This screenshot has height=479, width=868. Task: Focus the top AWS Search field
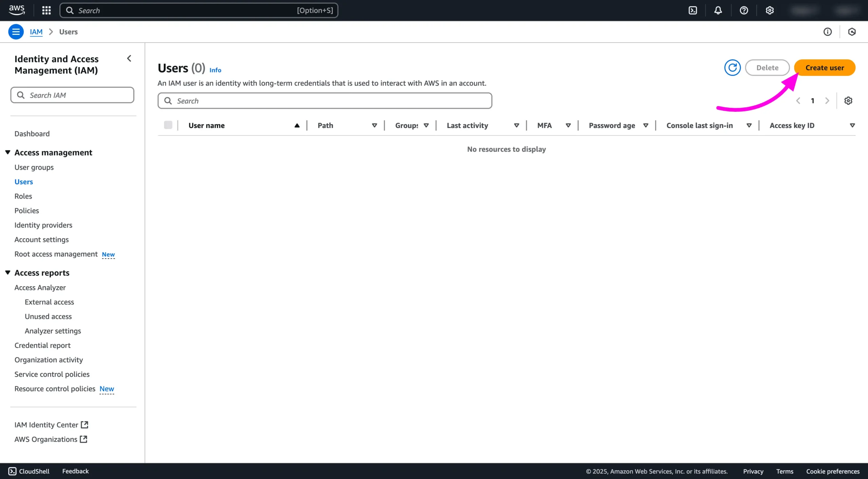pyautogui.click(x=199, y=11)
